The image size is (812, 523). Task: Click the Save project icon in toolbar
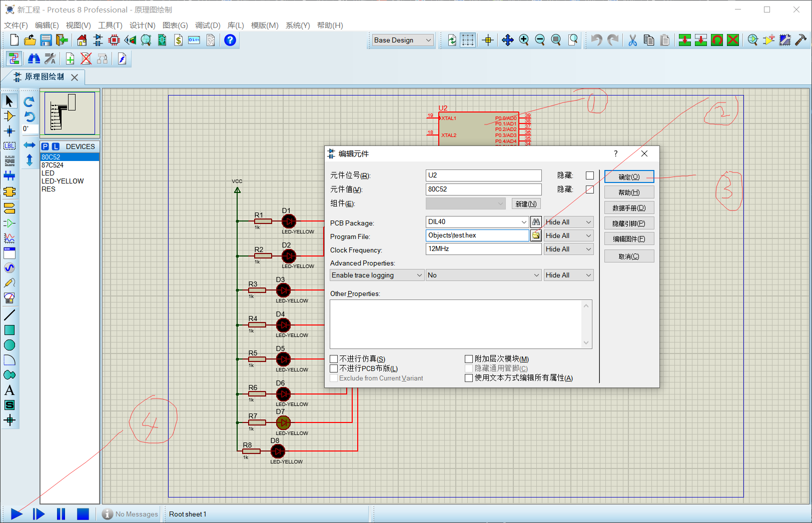[x=46, y=40]
